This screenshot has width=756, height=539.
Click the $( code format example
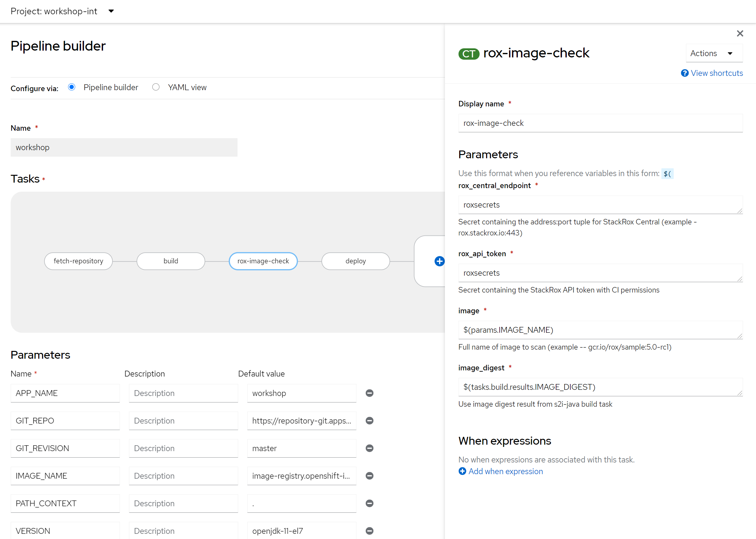point(667,174)
